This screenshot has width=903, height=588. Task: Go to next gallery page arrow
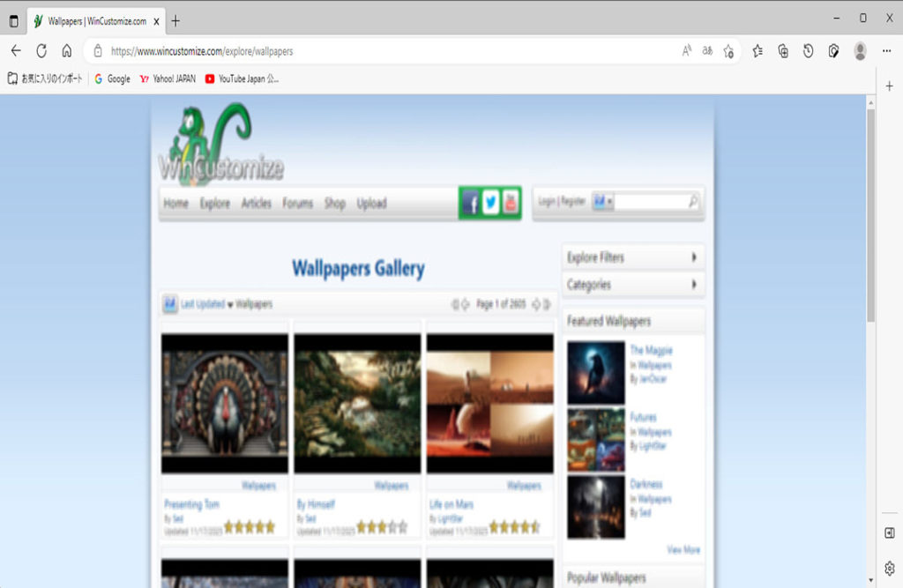click(535, 304)
